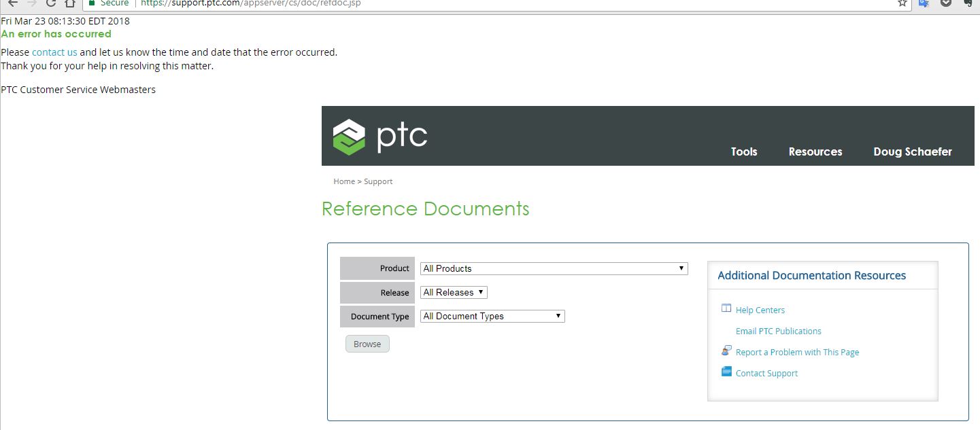
Task: Open the Document Type dropdown
Action: 492,316
